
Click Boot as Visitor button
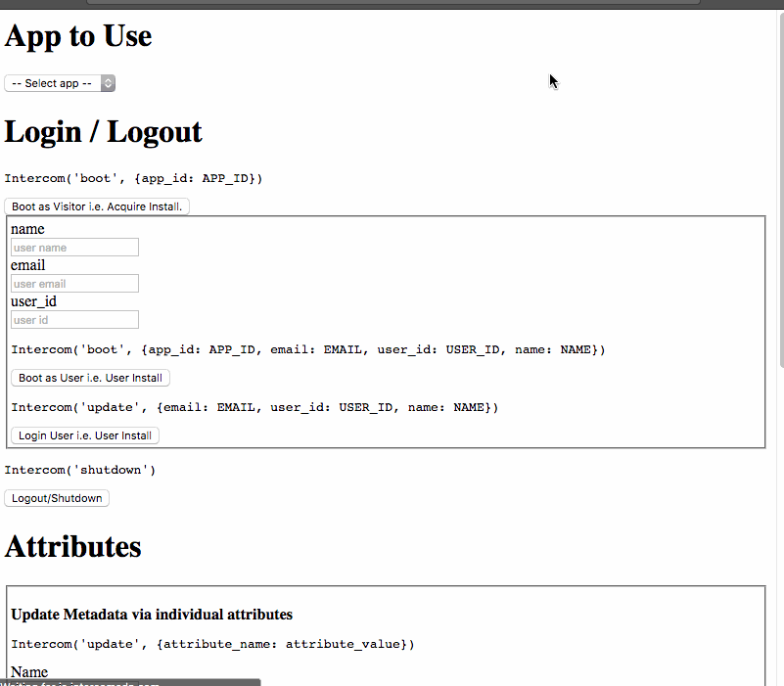(97, 206)
